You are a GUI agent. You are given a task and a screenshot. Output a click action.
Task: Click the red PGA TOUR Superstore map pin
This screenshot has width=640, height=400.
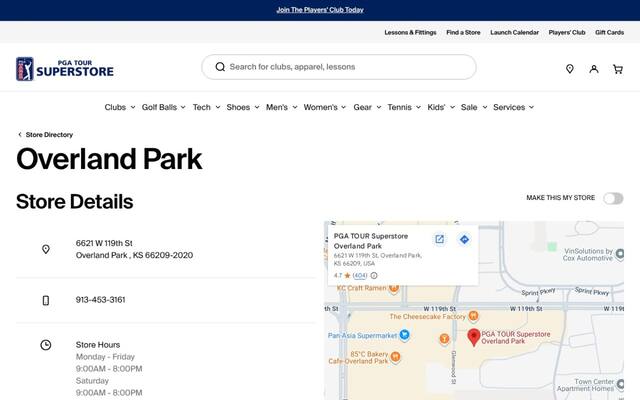pos(473,337)
